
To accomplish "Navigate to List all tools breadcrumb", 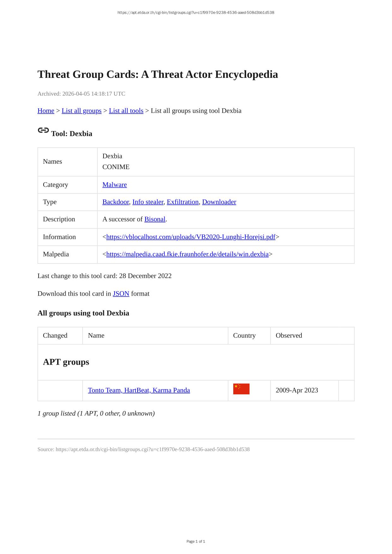I will coord(126,111).
